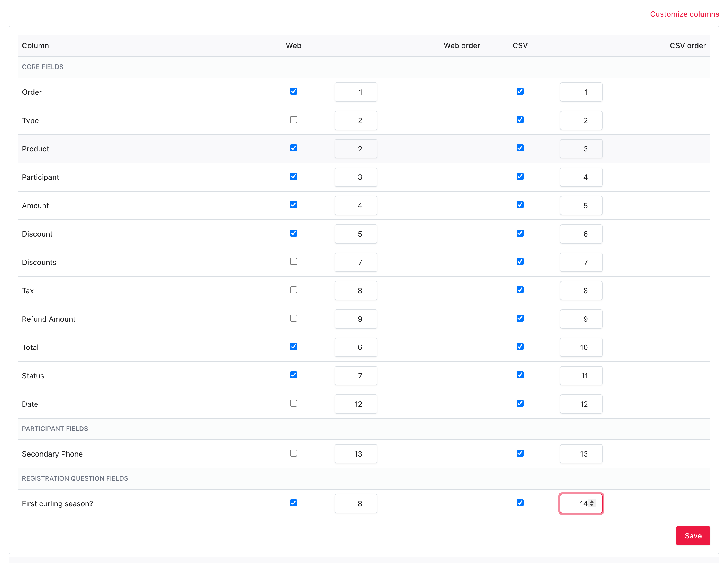Disable CSV checkbox for Total
This screenshot has height=563, width=728.
point(520,346)
